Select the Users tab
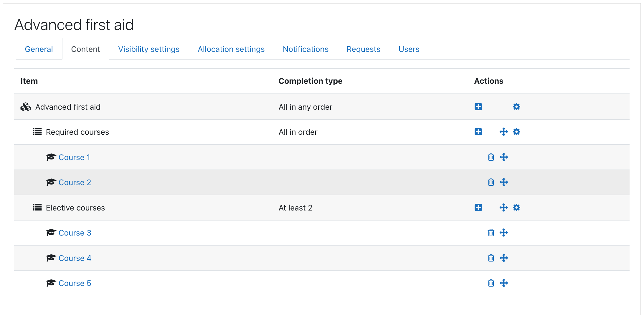Viewport: 644px width, 319px height. click(x=409, y=49)
